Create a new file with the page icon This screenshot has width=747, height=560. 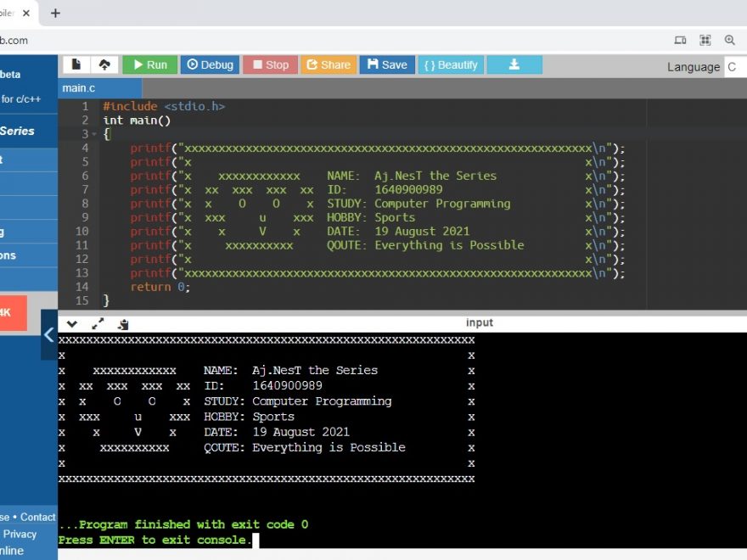pyautogui.click(x=76, y=64)
